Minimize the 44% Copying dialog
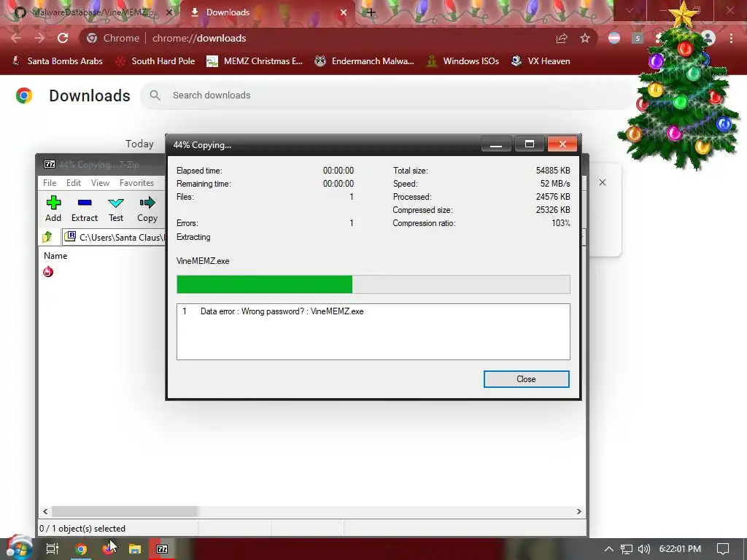 pos(496,144)
